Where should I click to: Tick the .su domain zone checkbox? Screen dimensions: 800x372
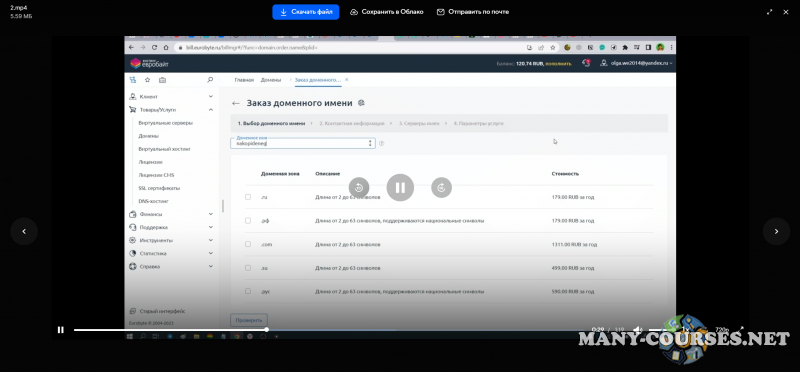click(248, 267)
